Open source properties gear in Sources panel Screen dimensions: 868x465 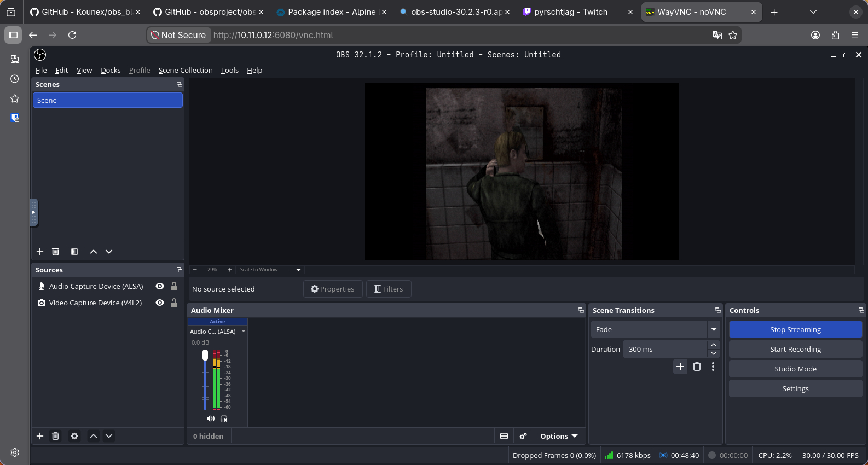pos(74,436)
